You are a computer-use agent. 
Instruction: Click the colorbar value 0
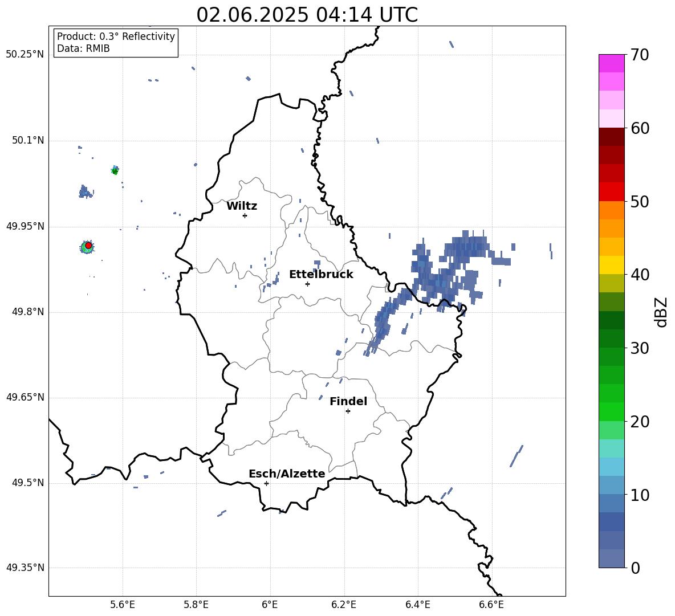point(635,568)
